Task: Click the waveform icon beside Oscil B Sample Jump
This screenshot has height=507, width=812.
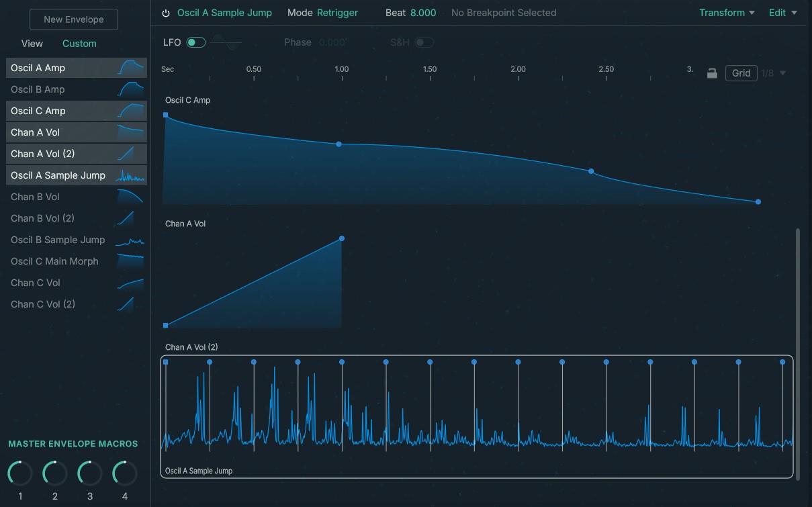Action: click(x=130, y=239)
